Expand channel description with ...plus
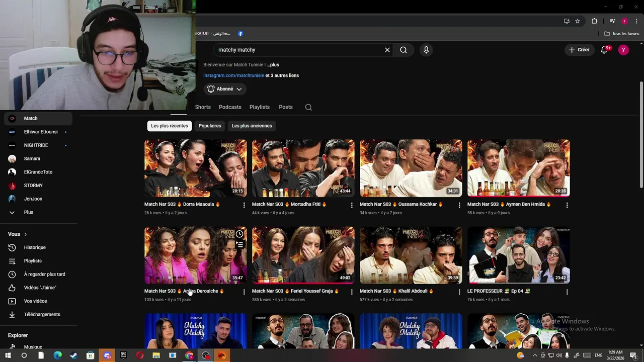Viewport: 644px width, 362px height. coord(273,65)
